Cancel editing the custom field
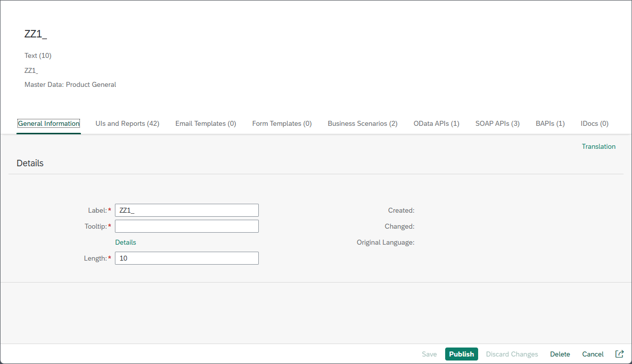632x364 pixels. click(593, 354)
